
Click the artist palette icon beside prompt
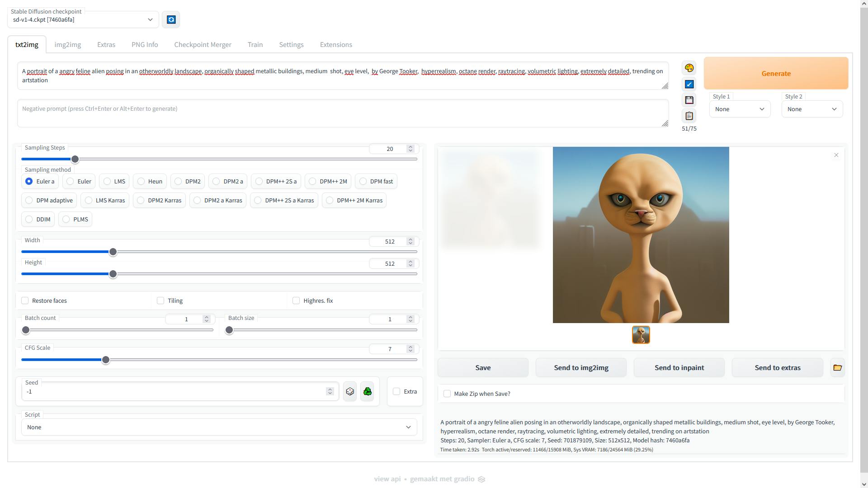[x=689, y=68]
